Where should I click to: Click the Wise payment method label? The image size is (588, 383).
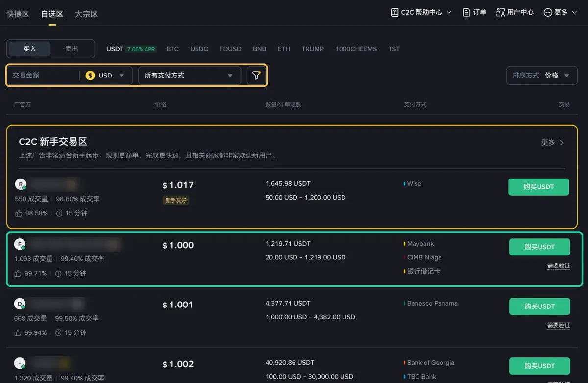[414, 184]
